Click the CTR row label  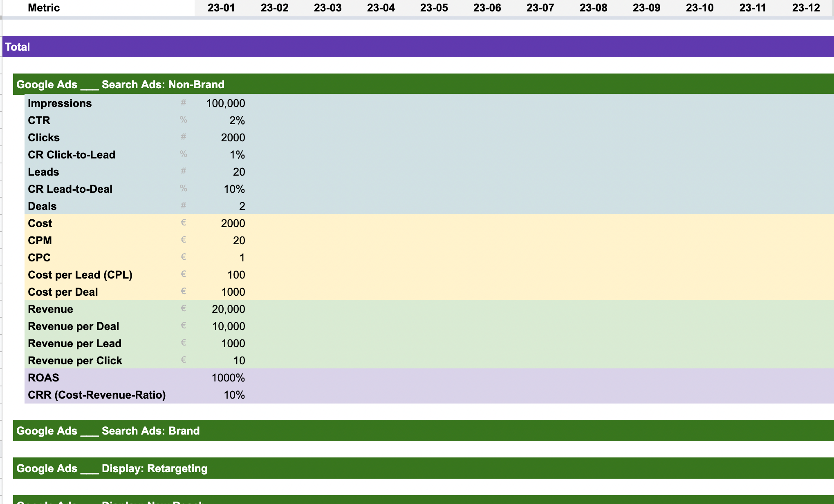(x=39, y=120)
